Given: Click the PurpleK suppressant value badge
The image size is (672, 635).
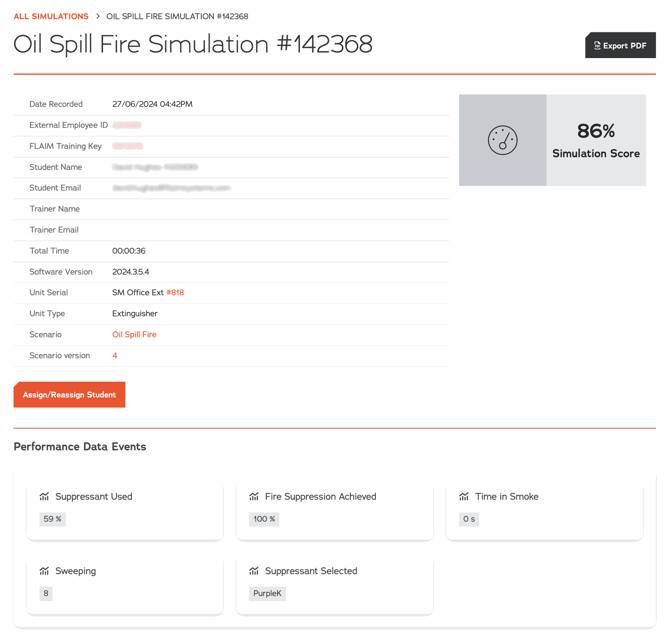Looking at the screenshot, I should coord(267,593).
